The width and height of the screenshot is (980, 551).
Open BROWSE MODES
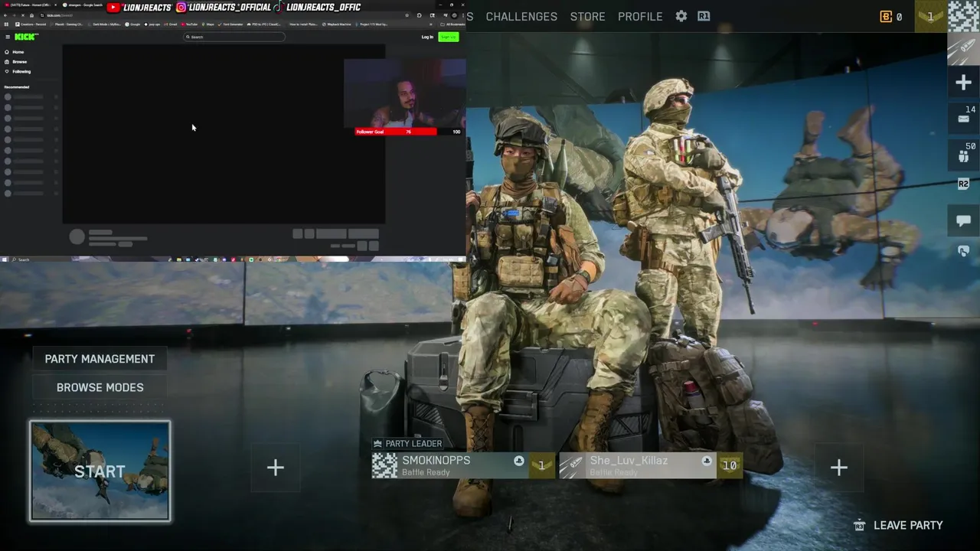[x=100, y=387]
